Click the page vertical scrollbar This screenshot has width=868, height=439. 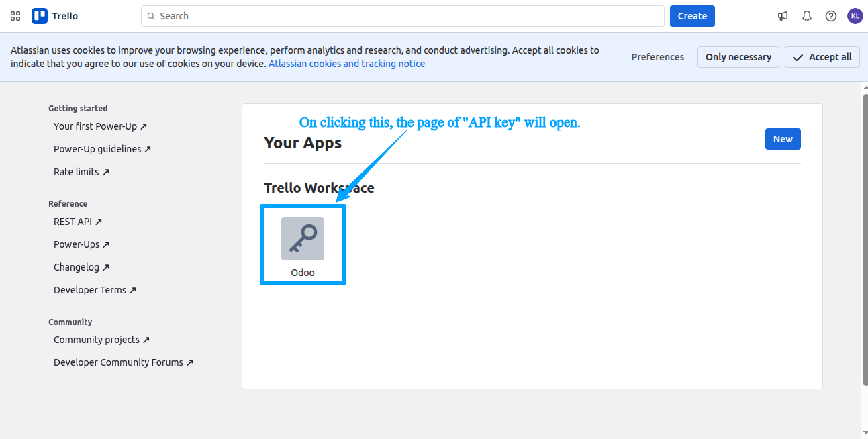[865, 238]
